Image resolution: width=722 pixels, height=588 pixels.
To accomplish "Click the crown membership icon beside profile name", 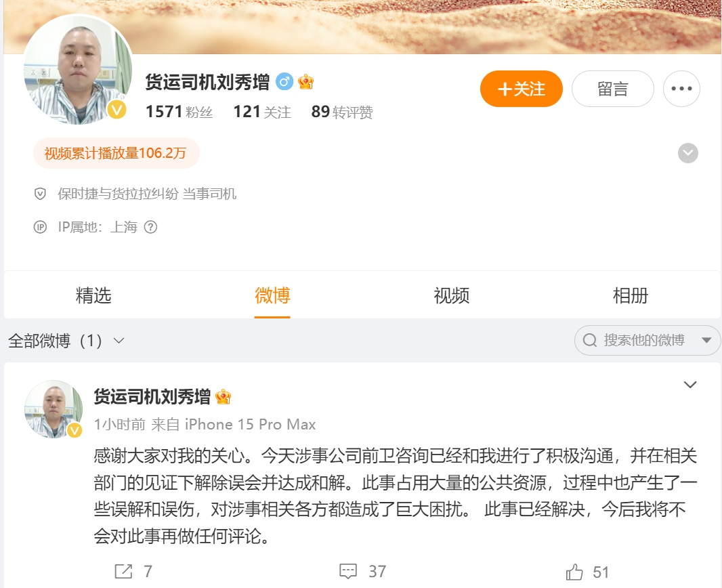I will pyautogui.click(x=305, y=82).
